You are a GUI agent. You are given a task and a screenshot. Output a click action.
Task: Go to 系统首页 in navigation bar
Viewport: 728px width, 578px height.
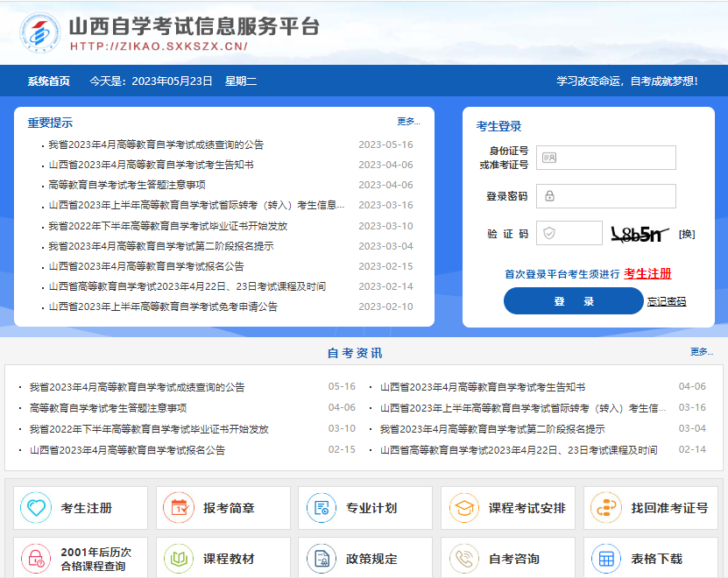click(48, 81)
